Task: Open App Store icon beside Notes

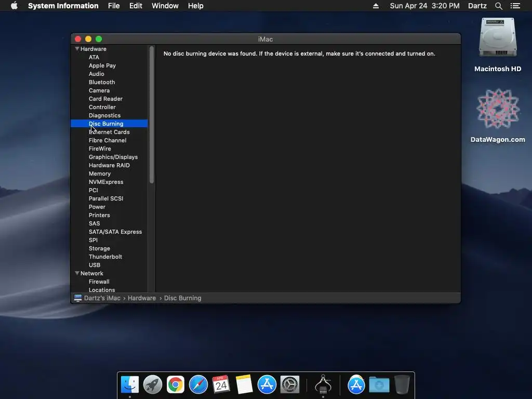Action: 267,384
